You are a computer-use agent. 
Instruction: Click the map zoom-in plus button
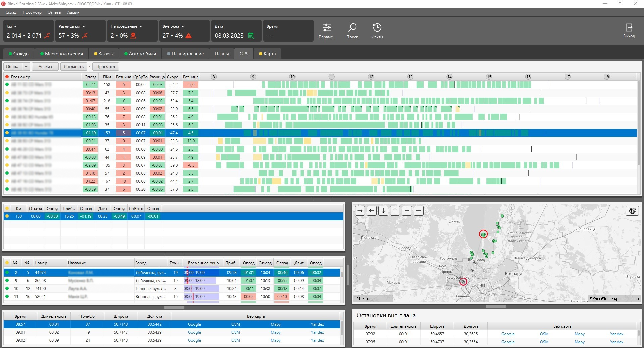point(407,211)
